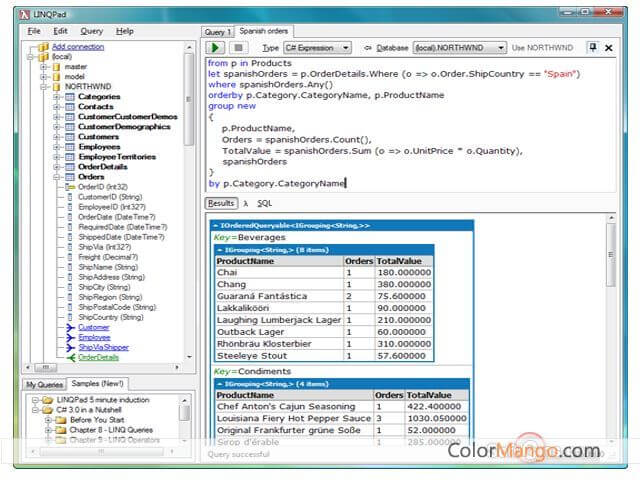Run the query with the green Execute button
Viewport: 640px width, 480px height.
215,48
